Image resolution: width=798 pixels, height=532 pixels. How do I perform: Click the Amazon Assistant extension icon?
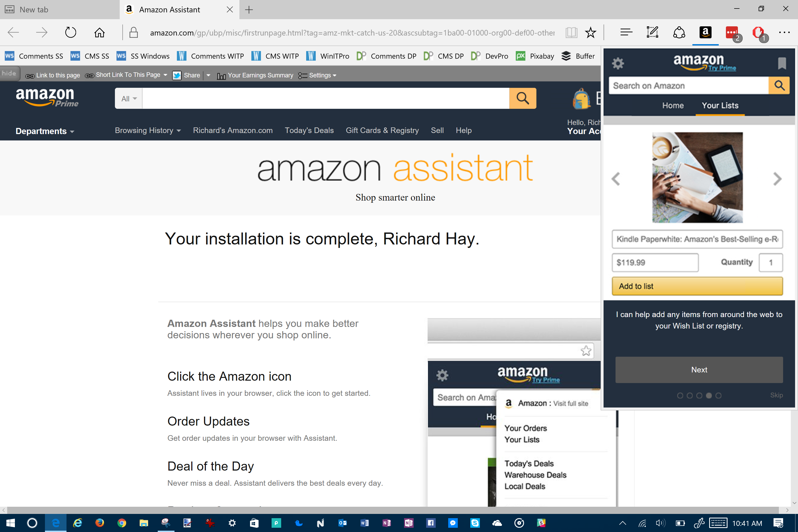(705, 32)
